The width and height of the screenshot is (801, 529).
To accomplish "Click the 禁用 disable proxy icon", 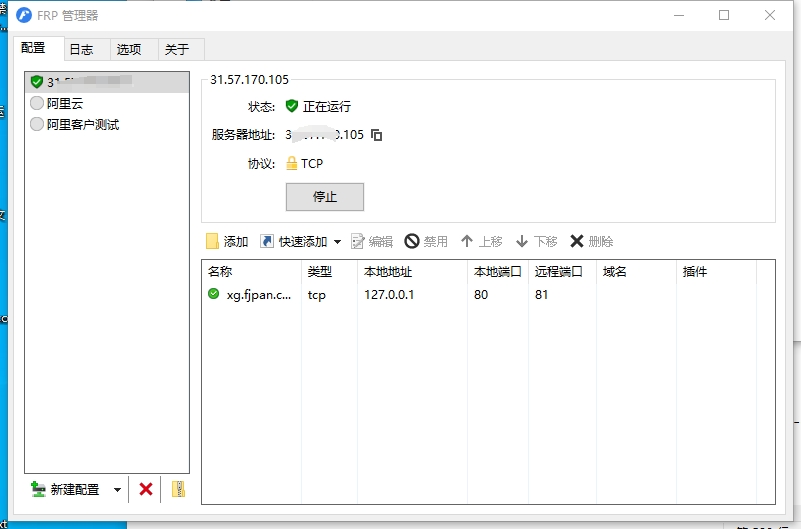I will click(412, 241).
